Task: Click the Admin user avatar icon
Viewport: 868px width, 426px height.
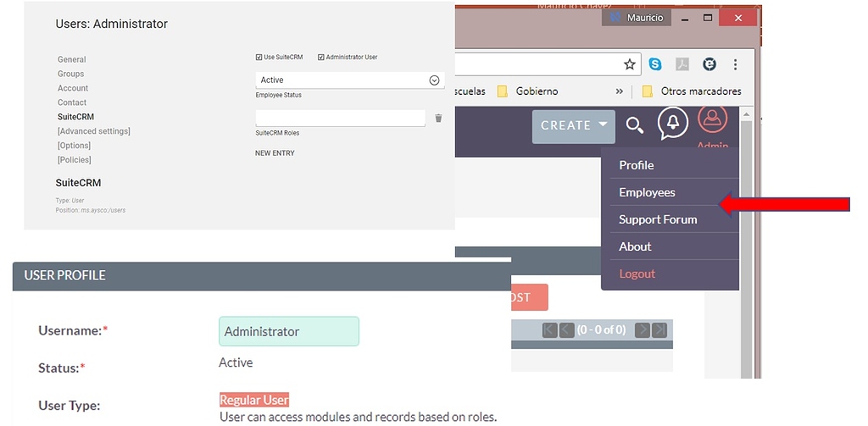Action: (x=712, y=119)
